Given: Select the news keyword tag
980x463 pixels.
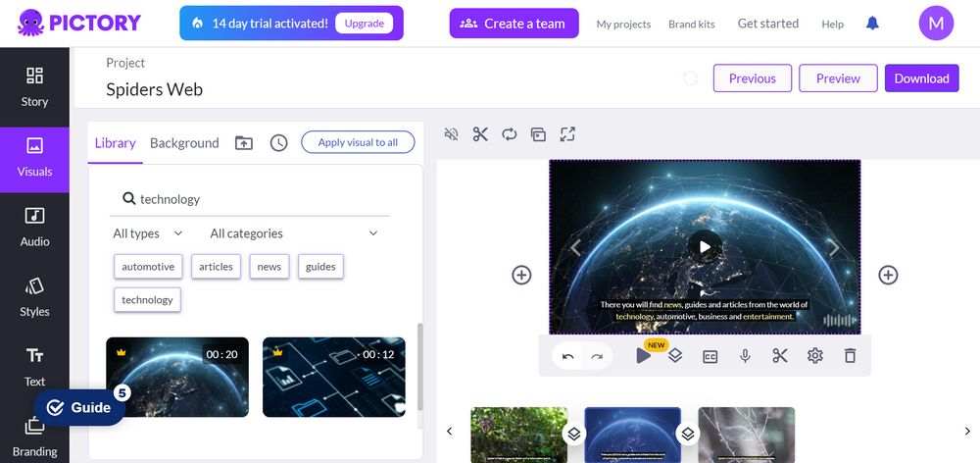Looking at the screenshot, I should [269, 267].
